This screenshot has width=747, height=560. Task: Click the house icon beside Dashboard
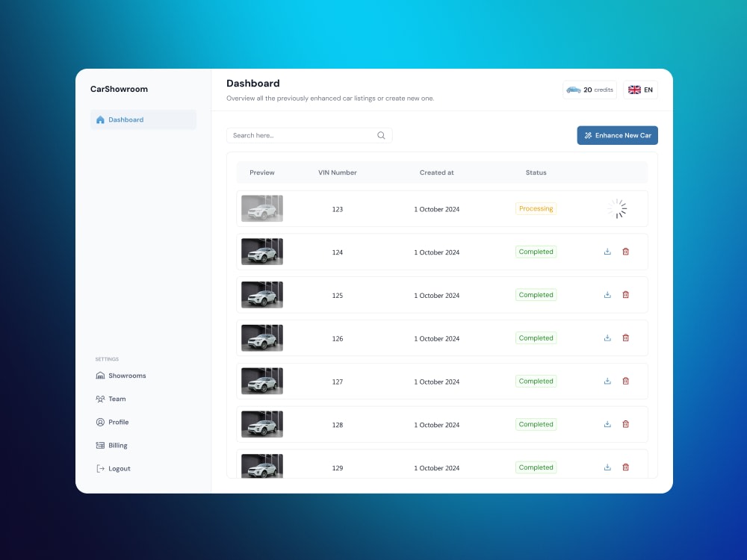click(x=100, y=119)
